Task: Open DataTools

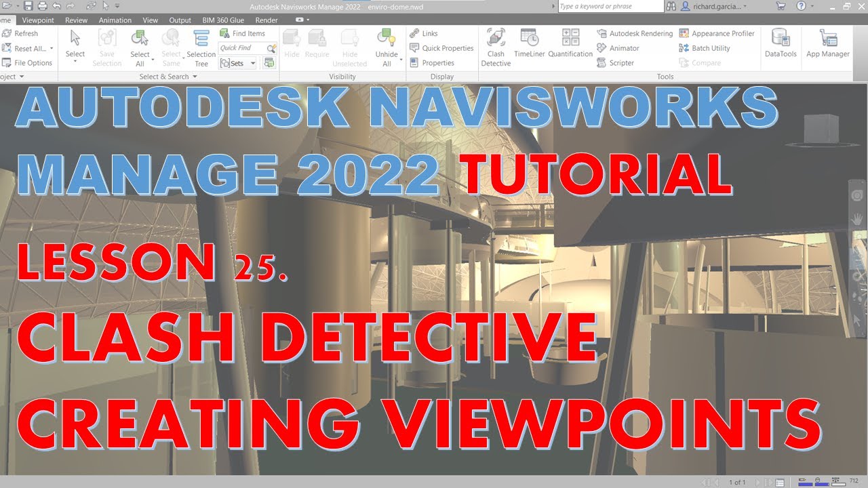Action: pos(781,43)
